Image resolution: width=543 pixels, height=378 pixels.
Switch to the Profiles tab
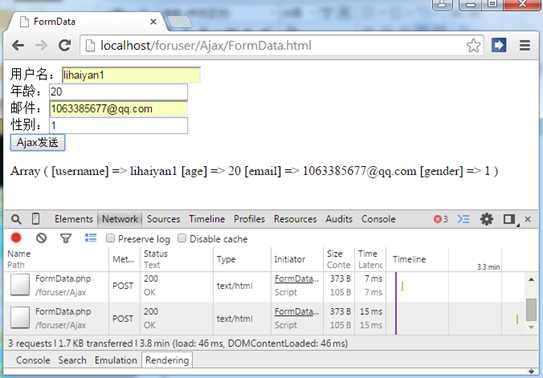[x=249, y=219]
